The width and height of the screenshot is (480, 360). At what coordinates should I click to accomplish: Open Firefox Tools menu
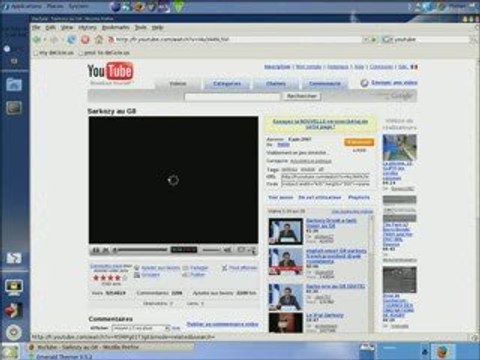click(x=141, y=27)
